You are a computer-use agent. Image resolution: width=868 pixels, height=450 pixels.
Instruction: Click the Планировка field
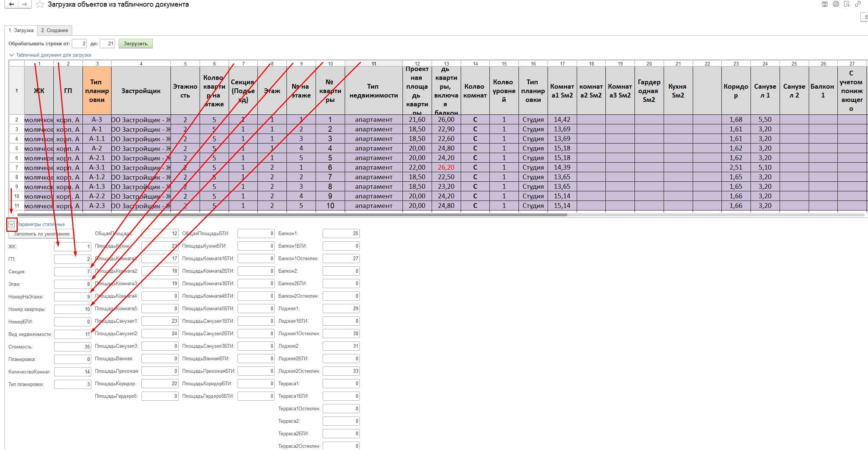coord(73,359)
